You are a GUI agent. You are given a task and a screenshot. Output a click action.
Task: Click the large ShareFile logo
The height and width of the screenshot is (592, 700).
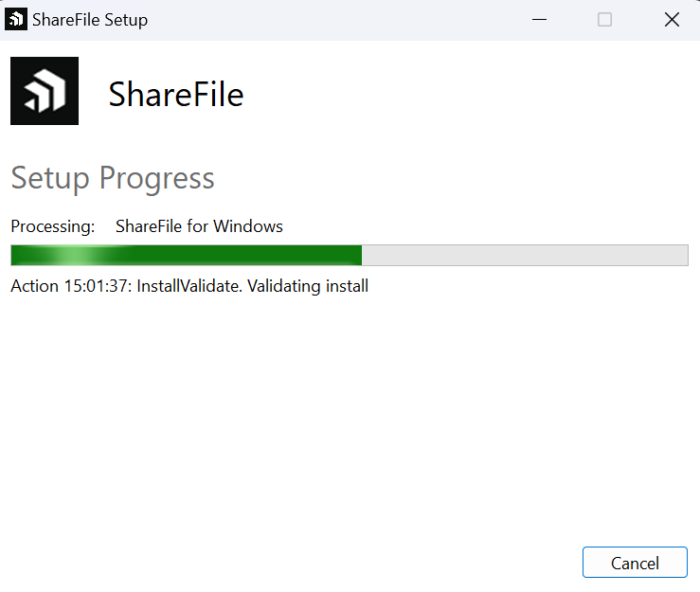(x=45, y=91)
